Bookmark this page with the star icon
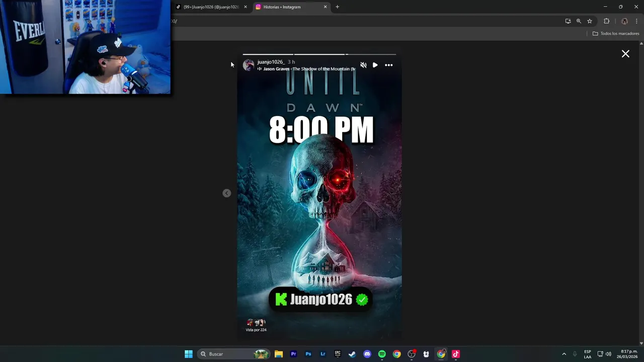644x362 pixels. coord(590,21)
